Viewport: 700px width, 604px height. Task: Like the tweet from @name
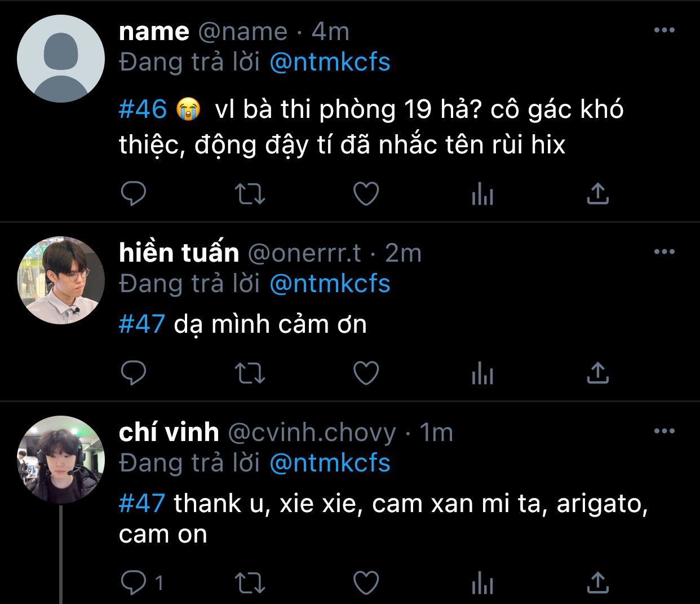[366, 195]
